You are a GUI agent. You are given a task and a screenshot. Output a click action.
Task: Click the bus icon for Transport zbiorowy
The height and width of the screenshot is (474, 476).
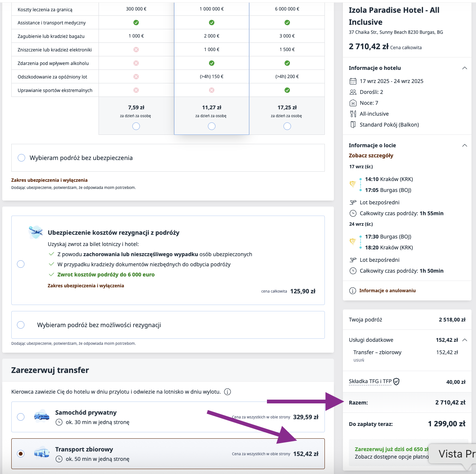(42, 453)
